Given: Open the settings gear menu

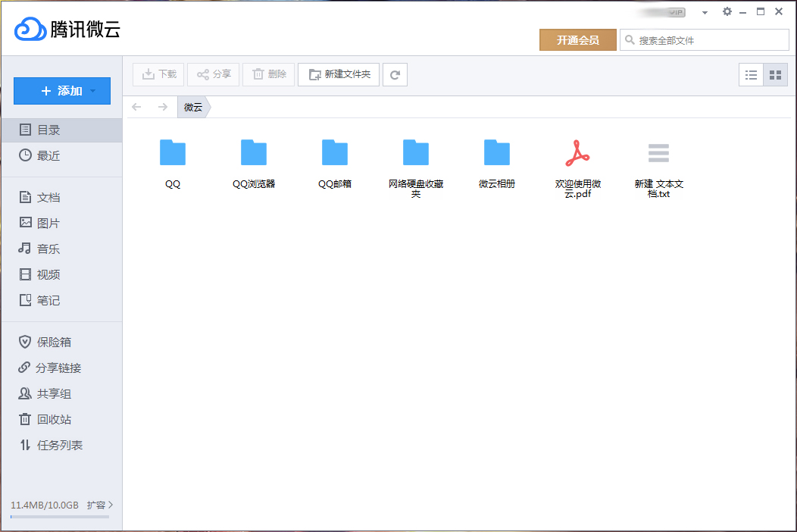Looking at the screenshot, I should click(727, 11).
